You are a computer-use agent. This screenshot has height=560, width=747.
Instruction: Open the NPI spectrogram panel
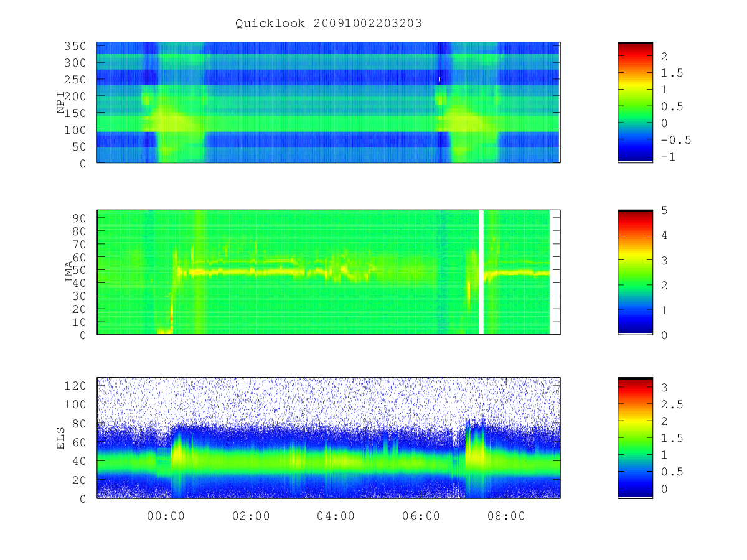pyautogui.click(x=329, y=103)
